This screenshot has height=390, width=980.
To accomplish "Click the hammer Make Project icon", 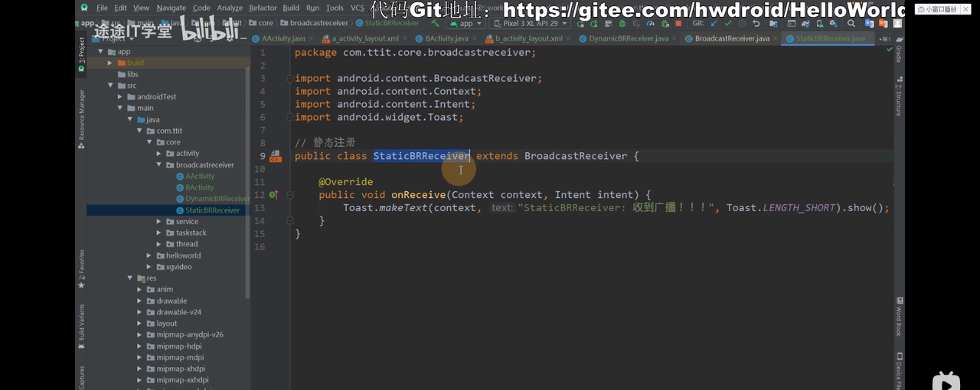I will click(x=436, y=24).
